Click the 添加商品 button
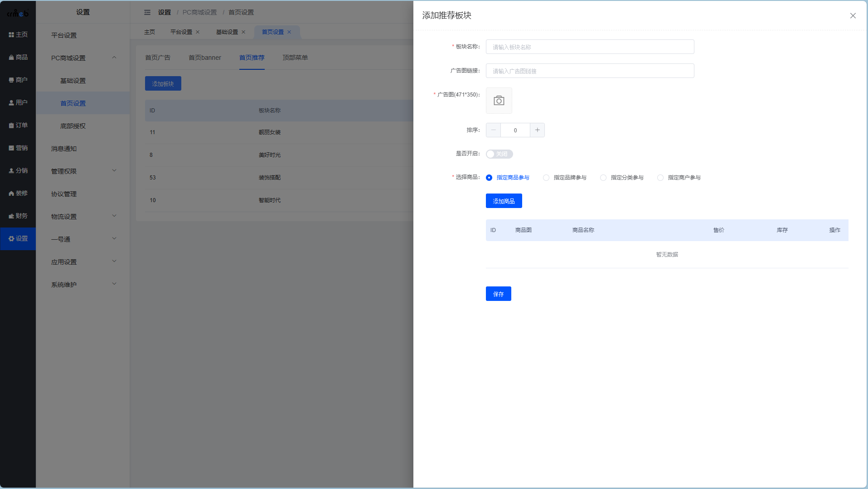 point(504,201)
